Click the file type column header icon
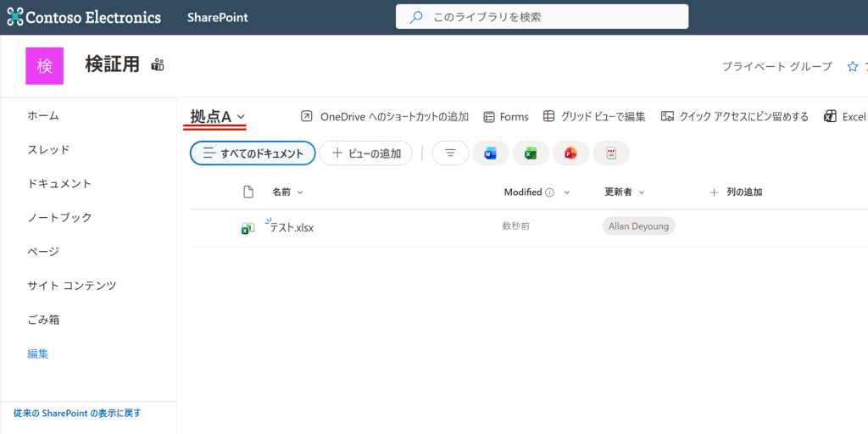 (x=248, y=192)
